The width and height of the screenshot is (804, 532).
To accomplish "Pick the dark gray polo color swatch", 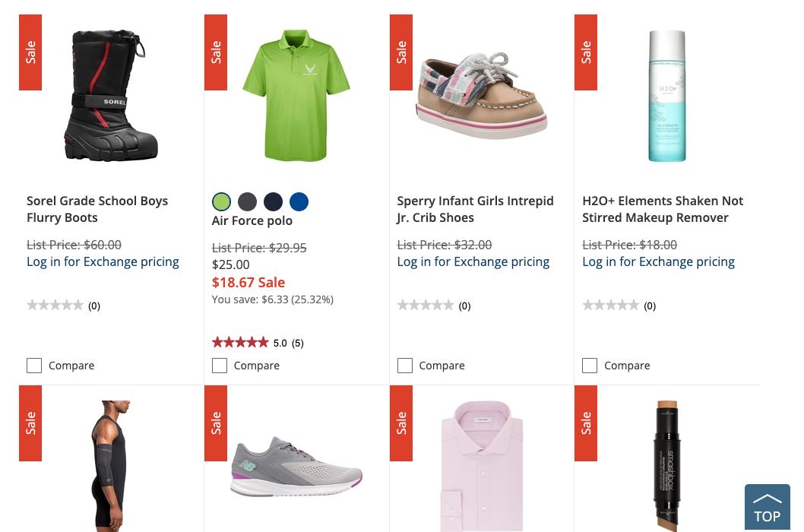I will click(x=247, y=201).
